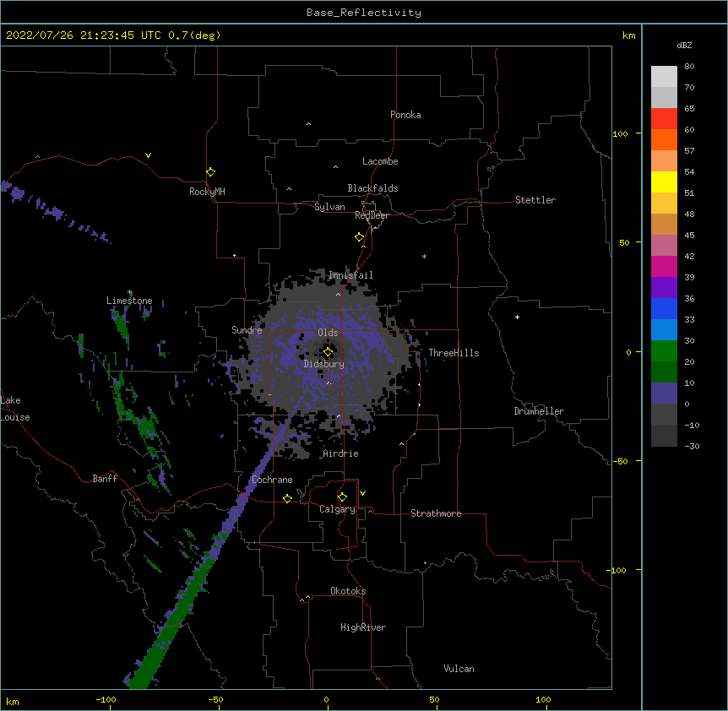Click the asterisk marker east of Innisfail
The image size is (728, 711).
(424, 256)
